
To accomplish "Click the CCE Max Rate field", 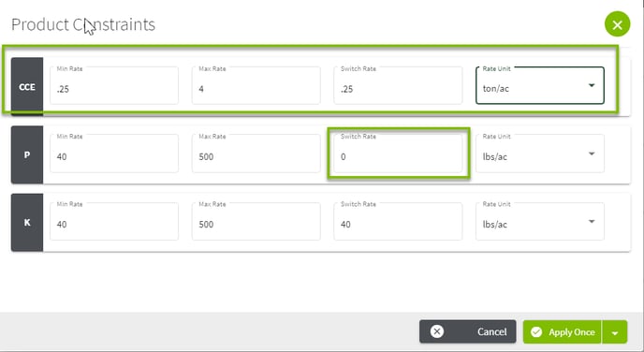I will [256, 85].
